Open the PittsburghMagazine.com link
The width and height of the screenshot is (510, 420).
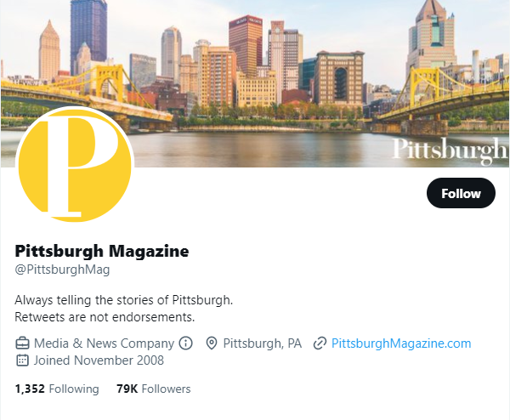pos(401,343)
